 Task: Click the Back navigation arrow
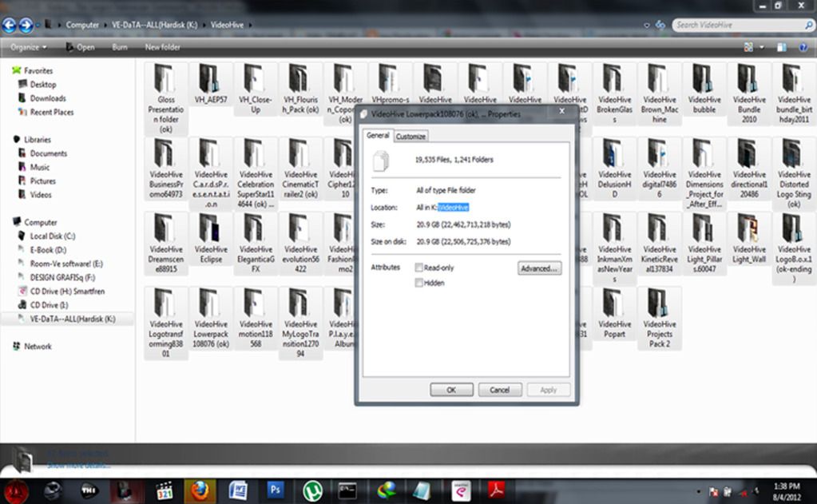tap(9, 25)
